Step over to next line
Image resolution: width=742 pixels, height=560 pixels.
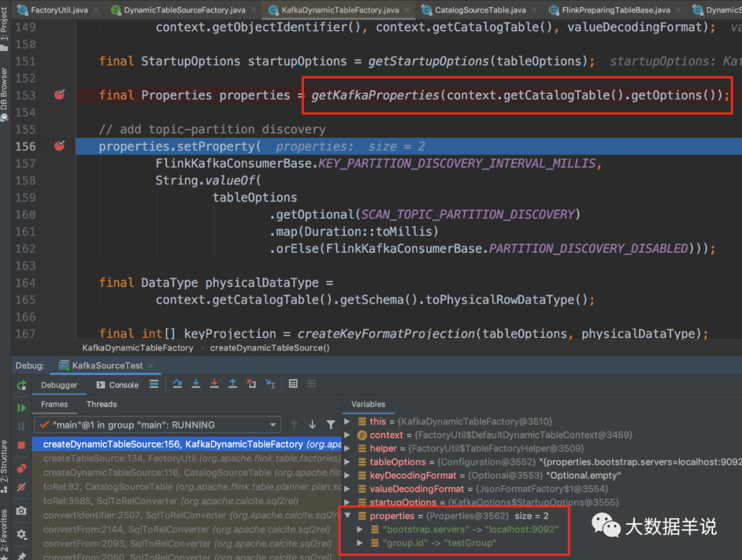coord(177,384)
